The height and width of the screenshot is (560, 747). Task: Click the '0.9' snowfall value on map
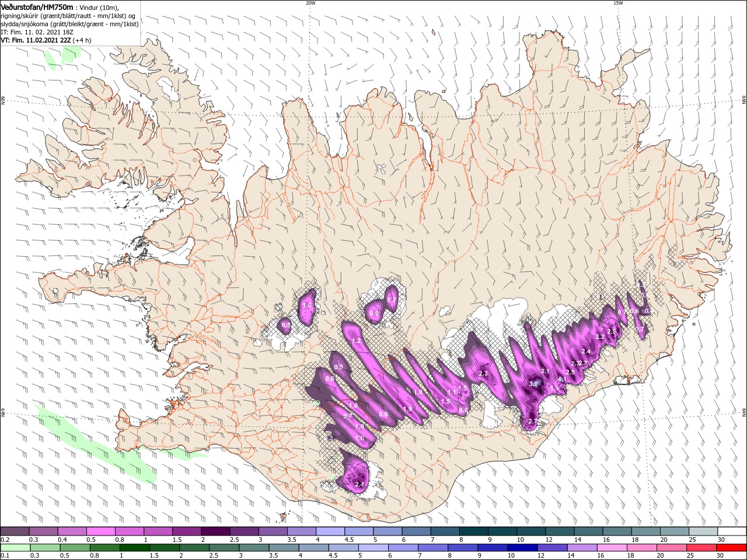(374, 314)
